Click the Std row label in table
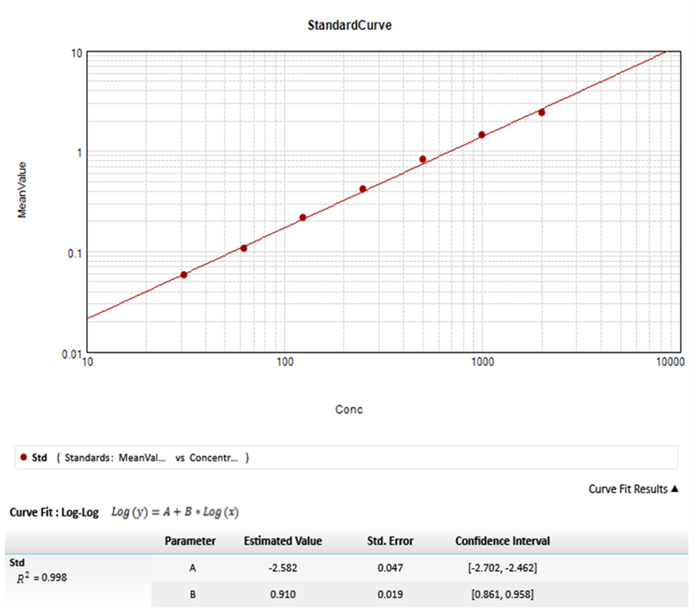Image resolution: width=698 pixels, height=616 pixels. pyautogui.click(x=17, y=563)
